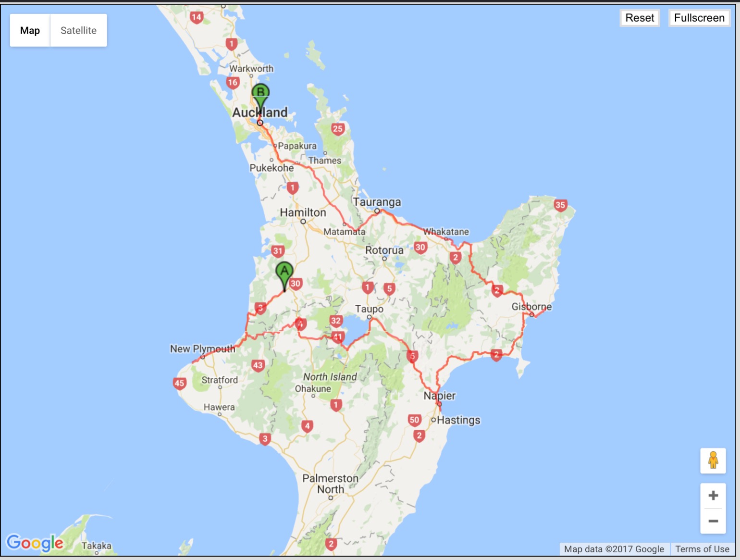
Task: Click the Tauranga city label
Action: pos(377,202)
